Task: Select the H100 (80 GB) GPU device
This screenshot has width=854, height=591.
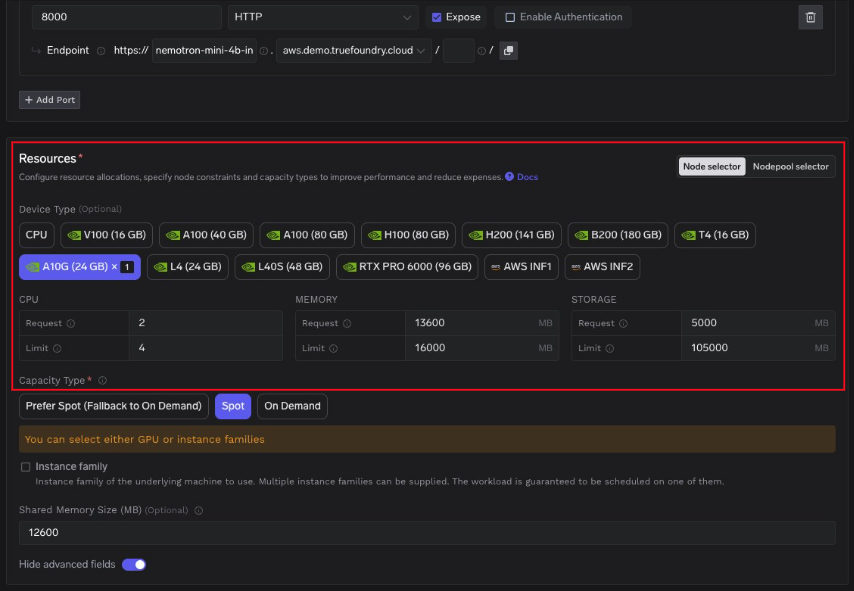Action: [408, 235]
